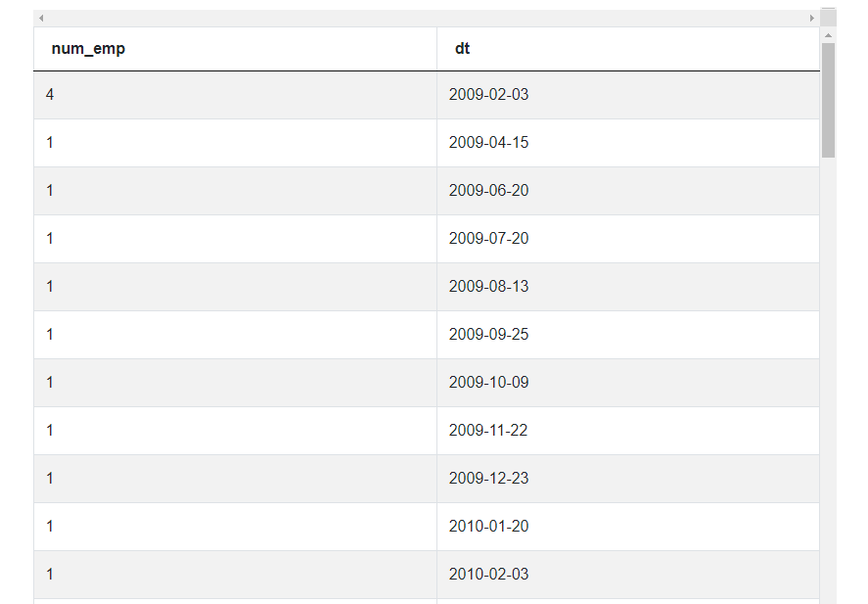Click the date cell 2009-12-23

[x=488, y=479]
